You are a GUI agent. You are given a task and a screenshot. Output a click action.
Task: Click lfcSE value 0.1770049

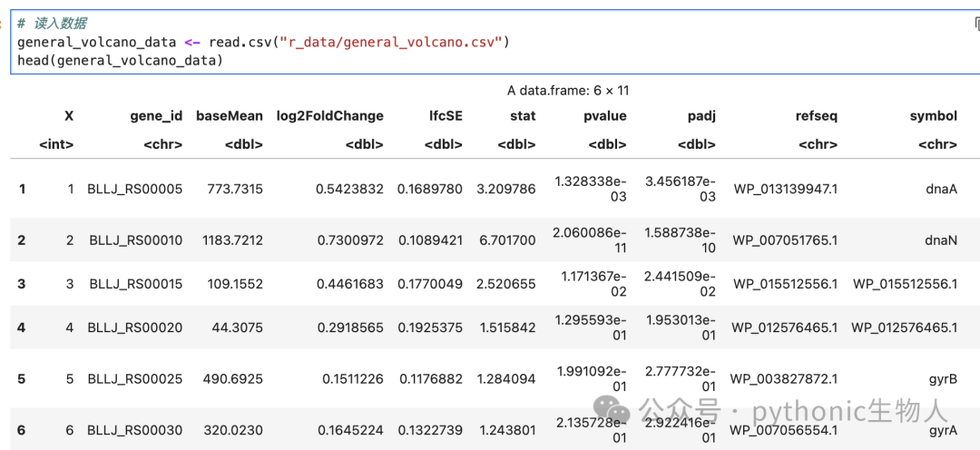430,284
